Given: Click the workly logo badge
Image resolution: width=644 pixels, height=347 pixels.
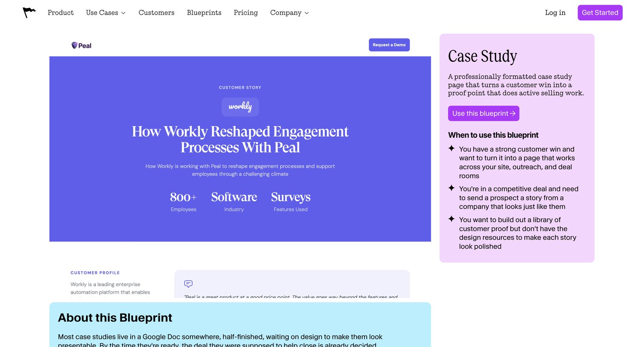Looking at the screenshot, I should (x=240, y=107).
